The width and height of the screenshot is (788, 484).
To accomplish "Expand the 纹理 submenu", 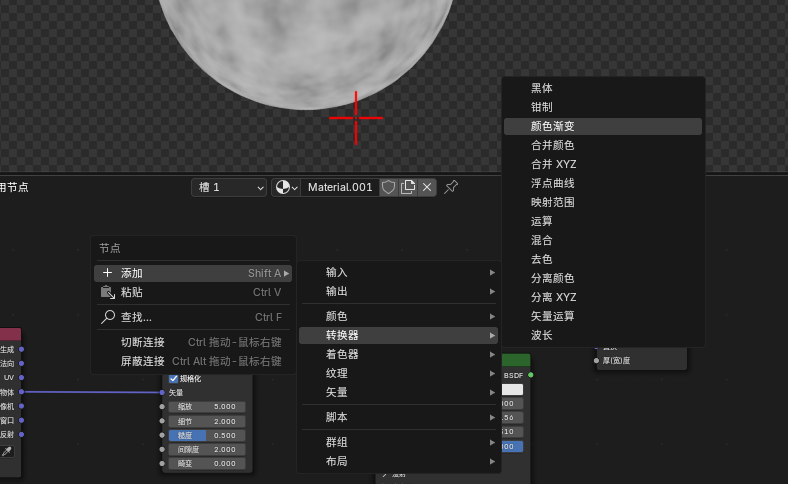I will (x=399, y=373).
